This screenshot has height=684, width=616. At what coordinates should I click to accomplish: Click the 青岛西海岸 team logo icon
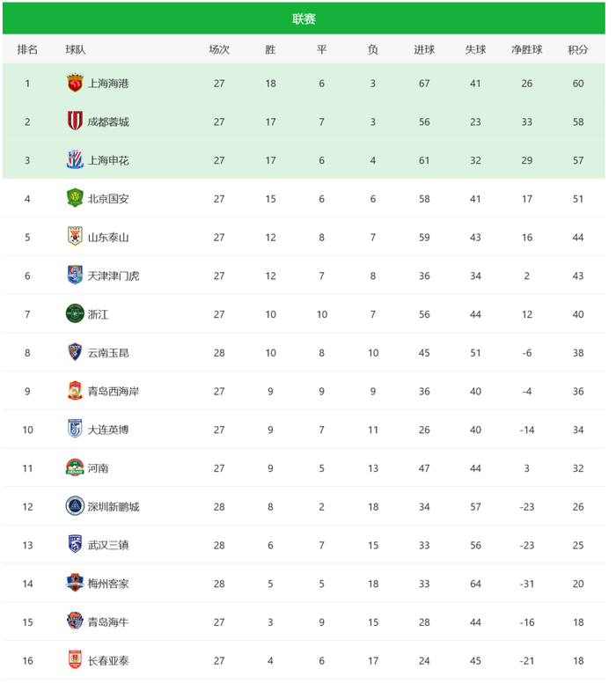click(x=75, y=391)
